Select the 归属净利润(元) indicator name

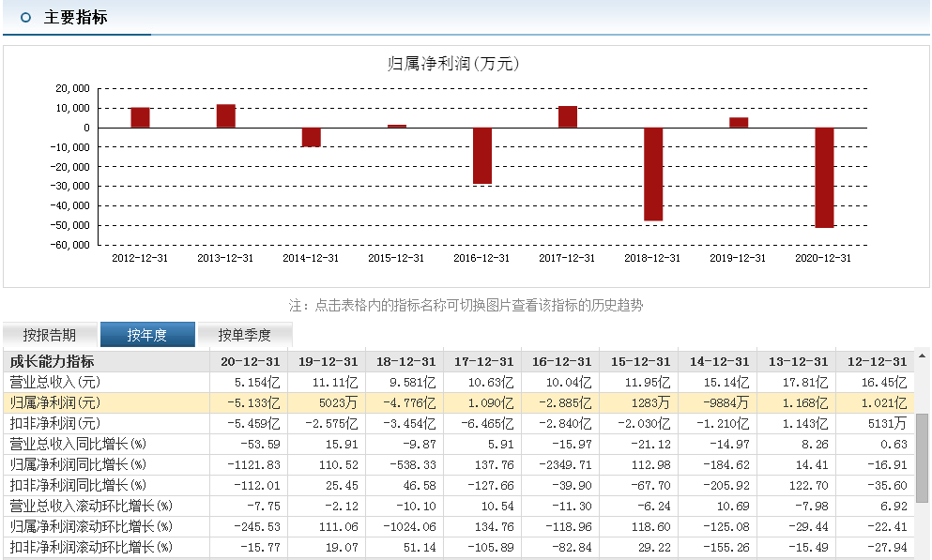(54, 402)
